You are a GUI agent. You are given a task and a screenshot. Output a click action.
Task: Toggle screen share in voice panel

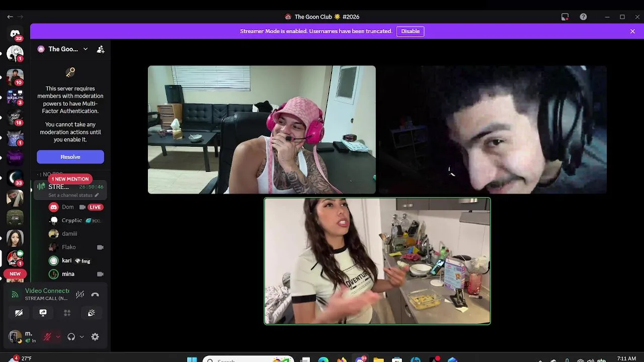pos(43,313)
